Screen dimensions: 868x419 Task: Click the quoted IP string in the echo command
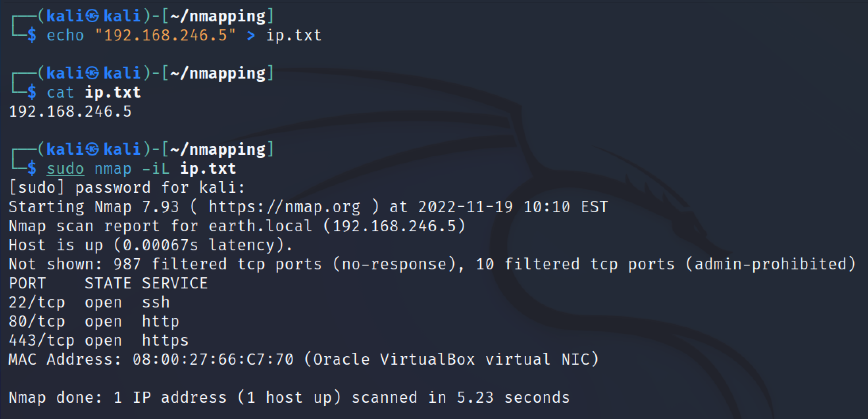165,35
